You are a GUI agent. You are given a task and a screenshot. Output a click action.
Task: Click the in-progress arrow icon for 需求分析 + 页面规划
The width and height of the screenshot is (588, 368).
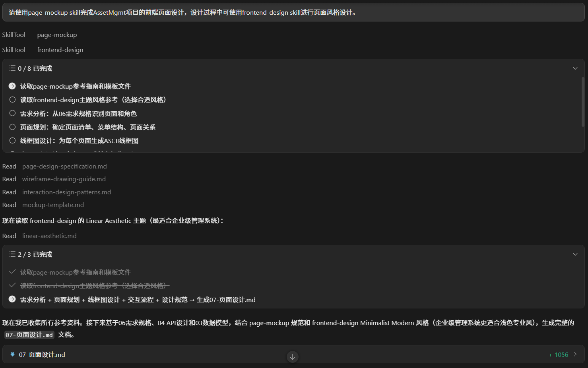tap(12, 299)
